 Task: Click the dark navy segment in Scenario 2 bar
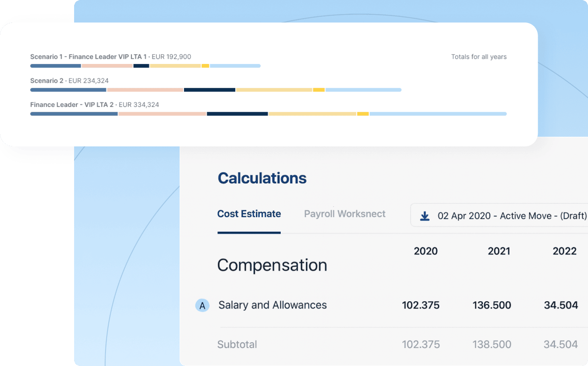[x=209, y=90]
